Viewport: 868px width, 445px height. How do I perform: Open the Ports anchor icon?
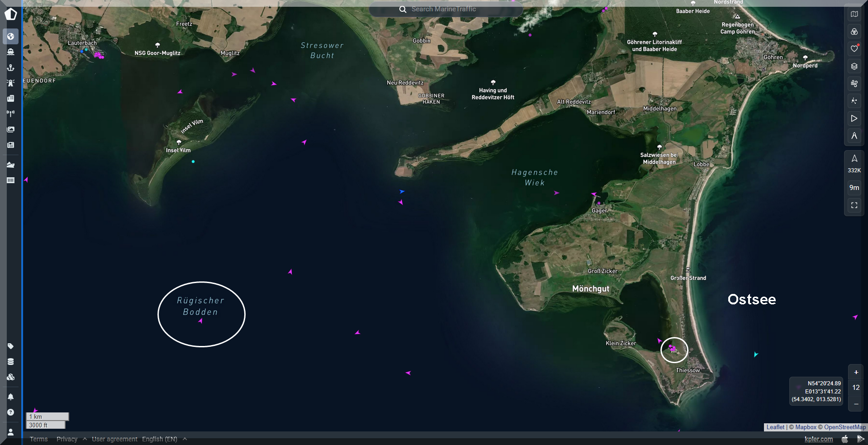[x=11, y=67]
